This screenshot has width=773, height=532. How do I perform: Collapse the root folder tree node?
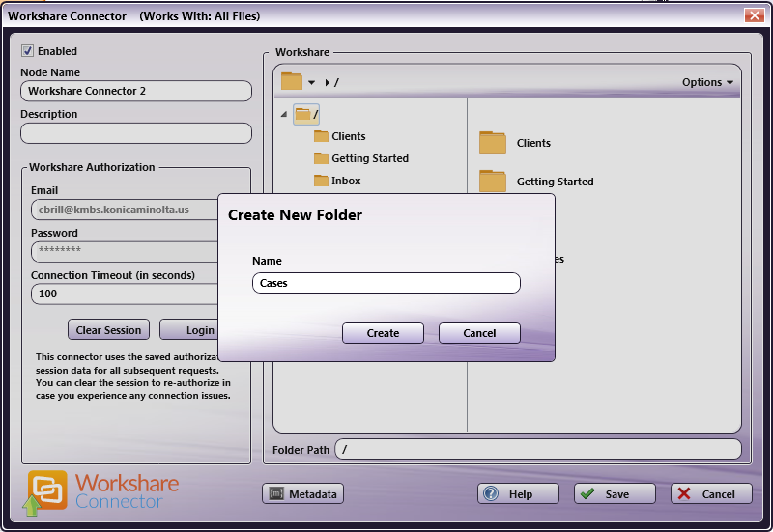(284, 115)
